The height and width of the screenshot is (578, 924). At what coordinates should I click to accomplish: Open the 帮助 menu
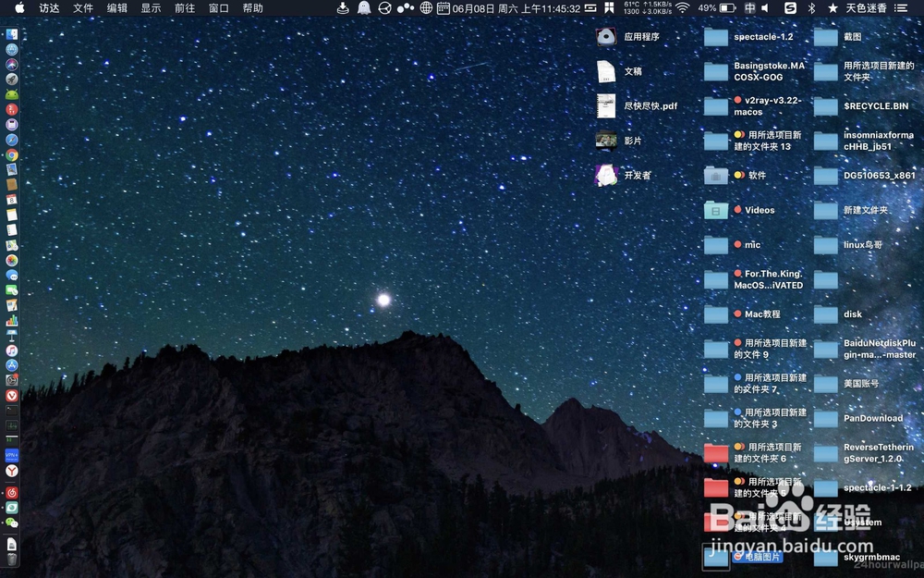253,7
